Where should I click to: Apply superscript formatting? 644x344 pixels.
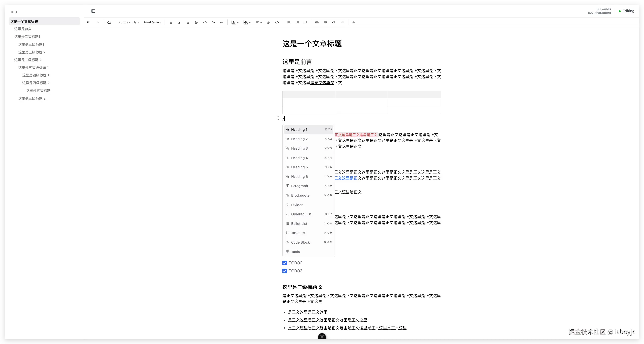221,22
